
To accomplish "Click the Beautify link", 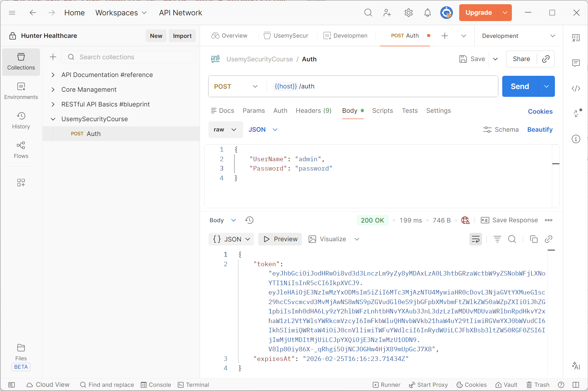I will [x=540, y=129].
